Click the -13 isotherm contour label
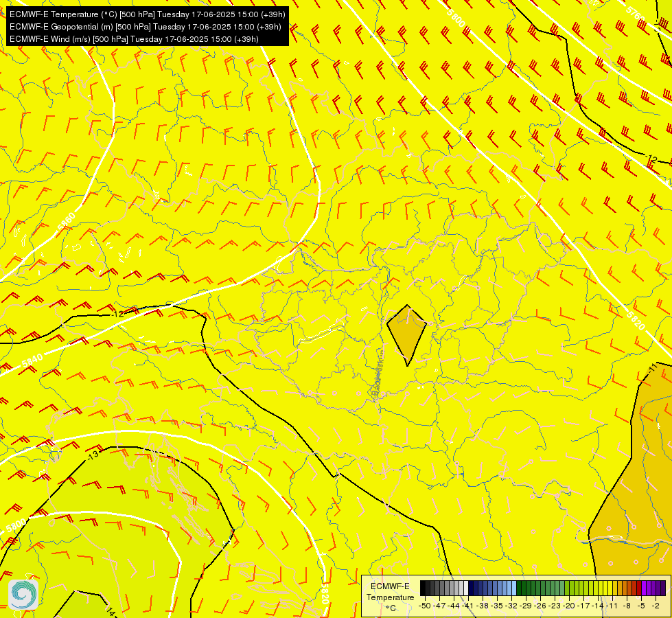The image size is (672, 618). 93,455
